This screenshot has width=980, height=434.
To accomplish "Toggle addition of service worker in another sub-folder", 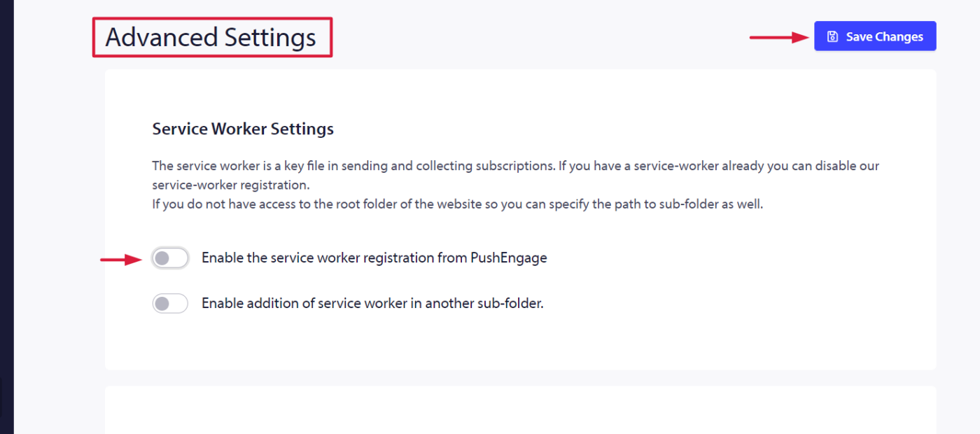I will [x=170, y=304].
